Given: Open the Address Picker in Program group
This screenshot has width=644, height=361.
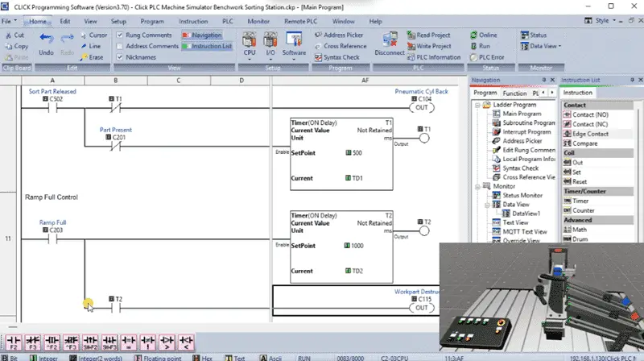Looking at the screenshot, I should [339, 35].
